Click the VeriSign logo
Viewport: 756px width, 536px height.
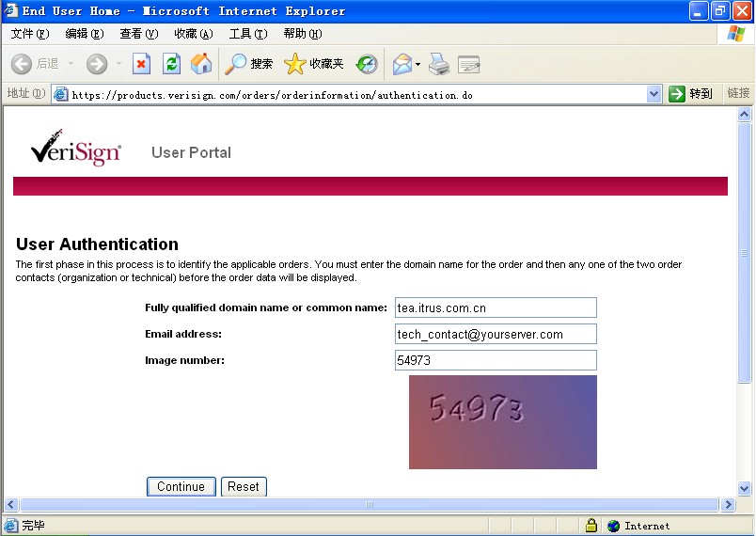coord(76,148)
